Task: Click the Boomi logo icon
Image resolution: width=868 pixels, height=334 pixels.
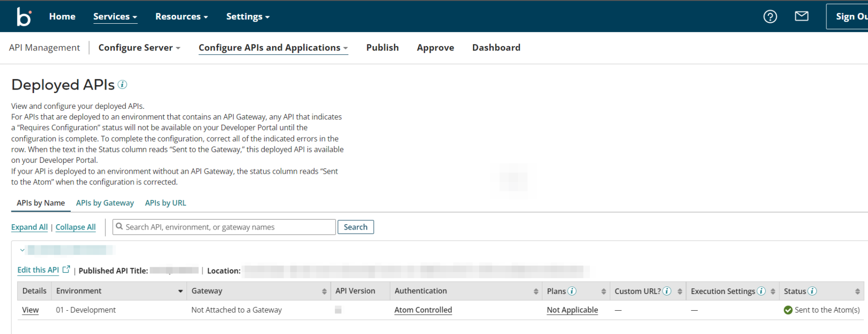Action: tap(23, 16)
